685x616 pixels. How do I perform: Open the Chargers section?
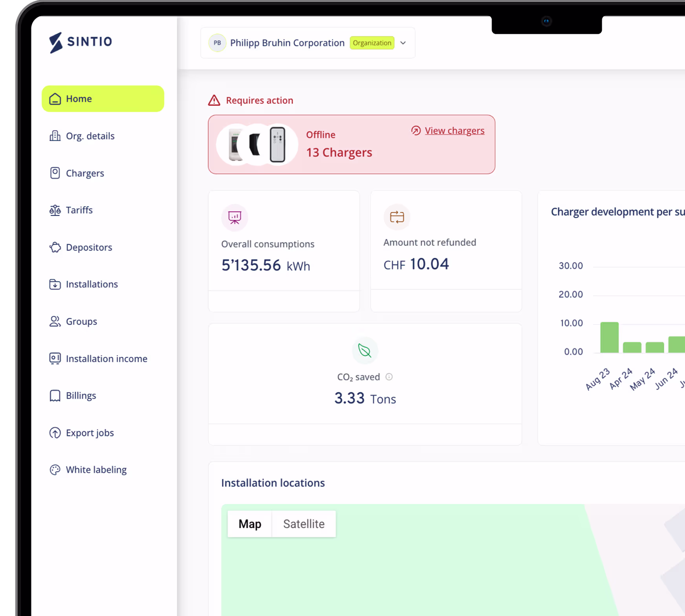(103, 173)
